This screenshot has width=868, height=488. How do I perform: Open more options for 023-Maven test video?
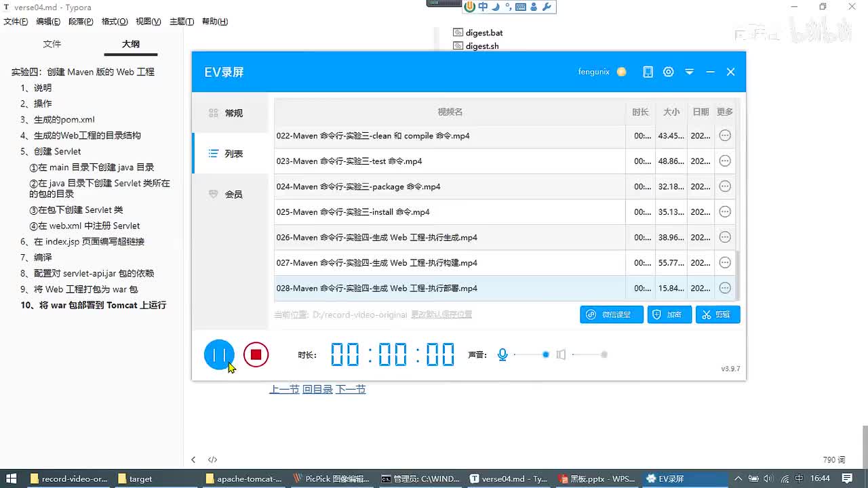point(725,161)
